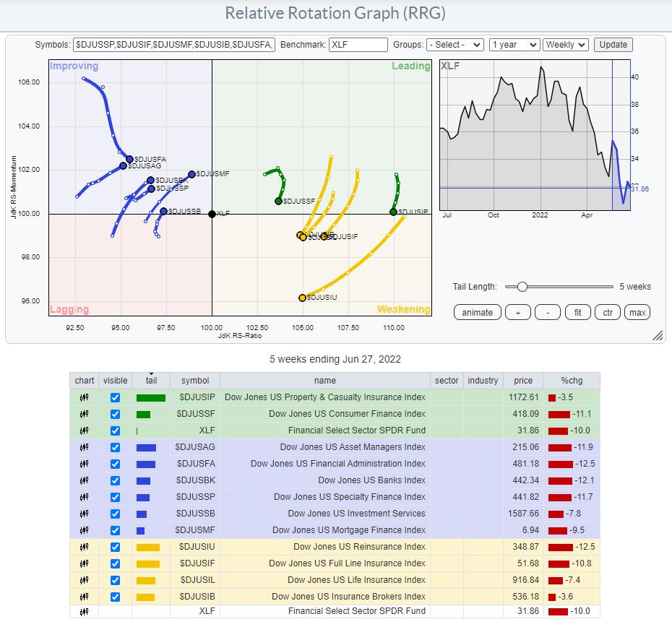The height and width of the screenshot is (627, 672).
Task: Click chart icon next to $DJUSAG
Action: (x=85, y=447)
